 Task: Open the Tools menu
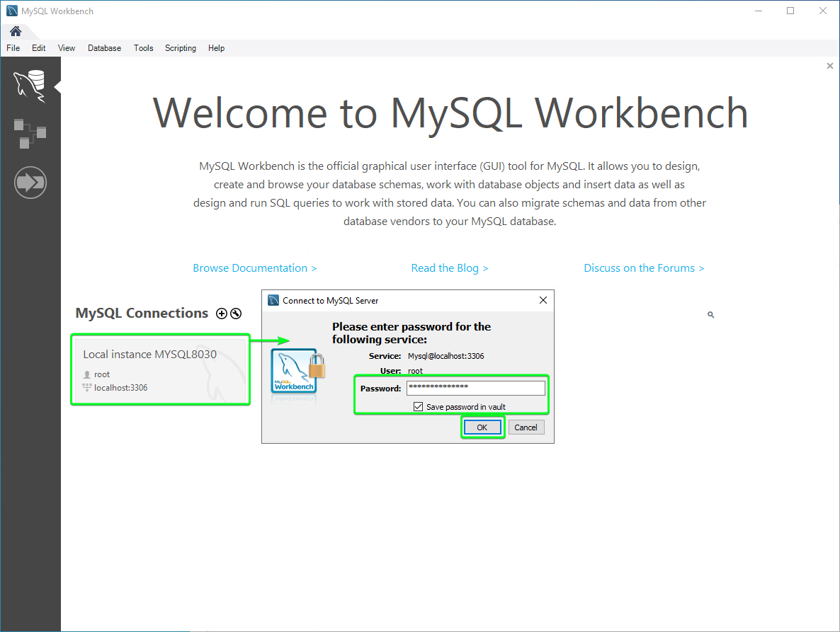[x=144, y=48]
